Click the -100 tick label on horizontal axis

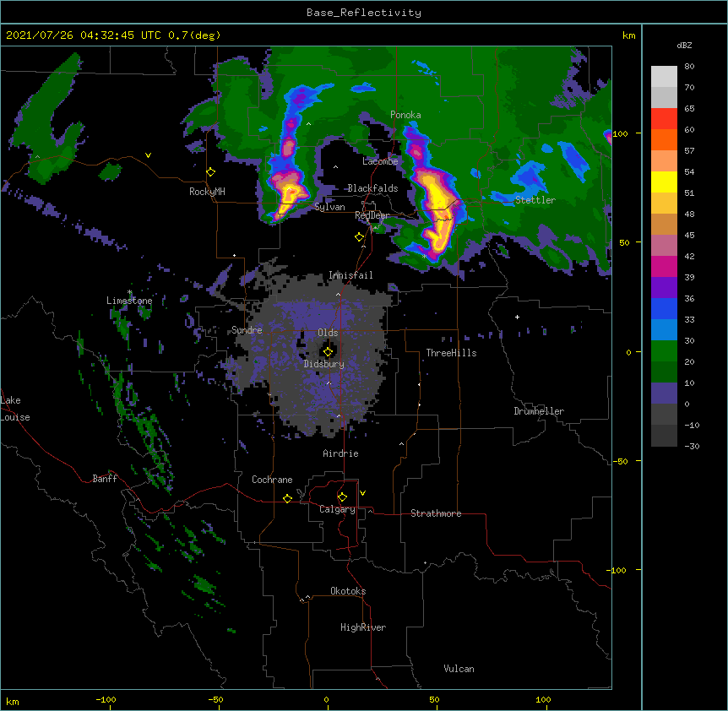[106, 699]
